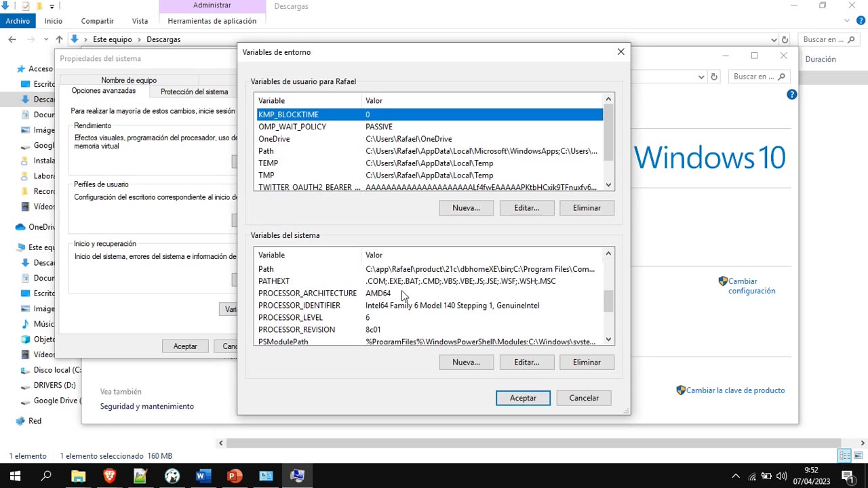Sort system variables by Valor column header

click(x=482, y=255)
